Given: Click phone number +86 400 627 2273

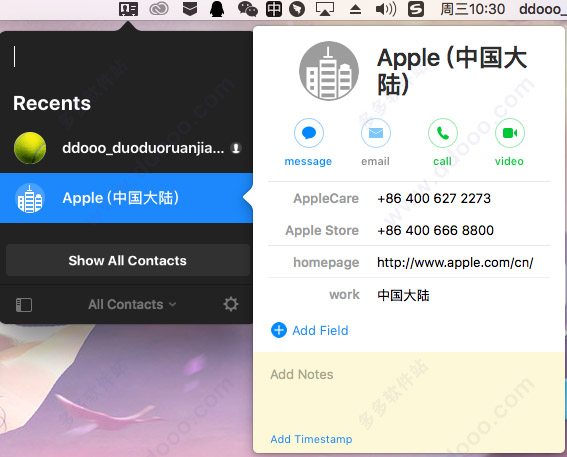Looking at the screenshot, I should (434, 198).
